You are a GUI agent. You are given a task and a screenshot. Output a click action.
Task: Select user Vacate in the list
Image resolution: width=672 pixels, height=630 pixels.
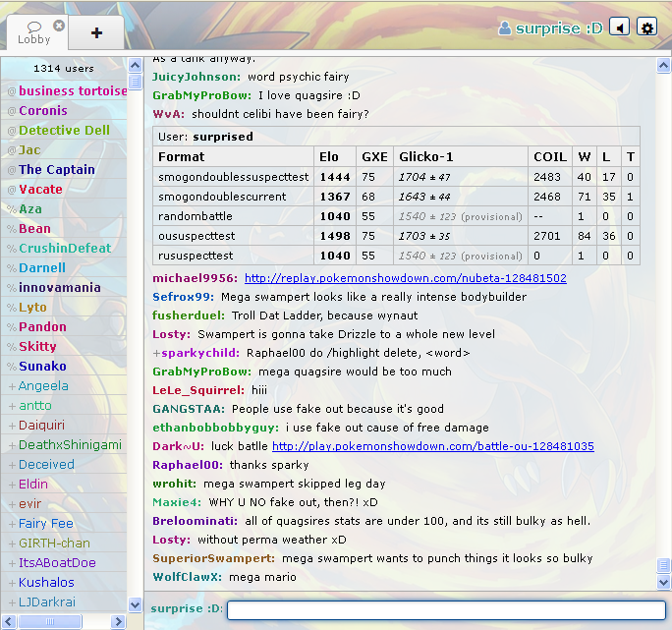(64, 190)
